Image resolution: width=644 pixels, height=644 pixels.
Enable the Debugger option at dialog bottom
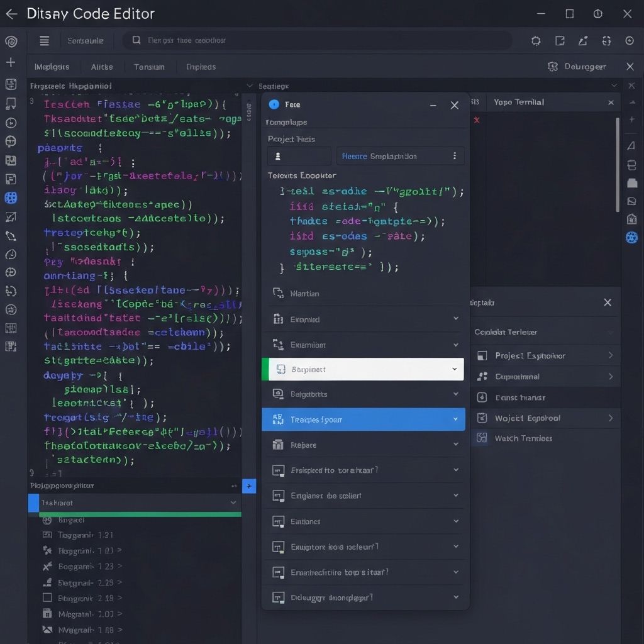(x=363, y=597)
